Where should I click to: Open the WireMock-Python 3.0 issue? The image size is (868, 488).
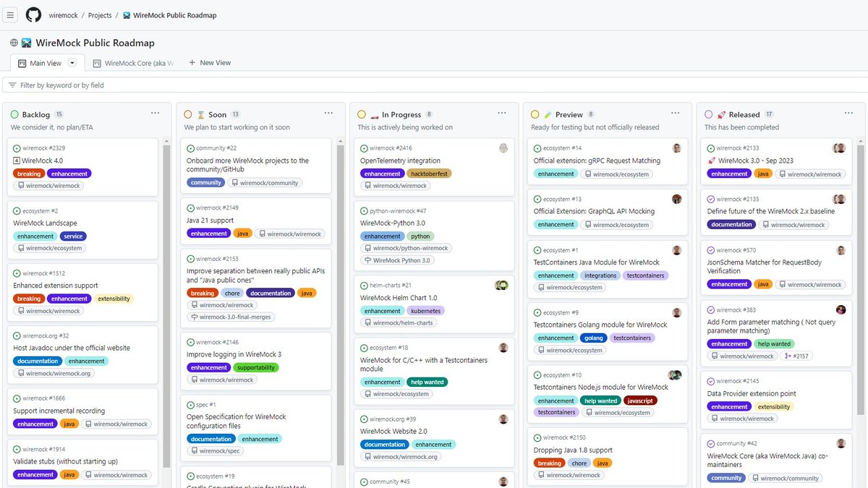393,223
